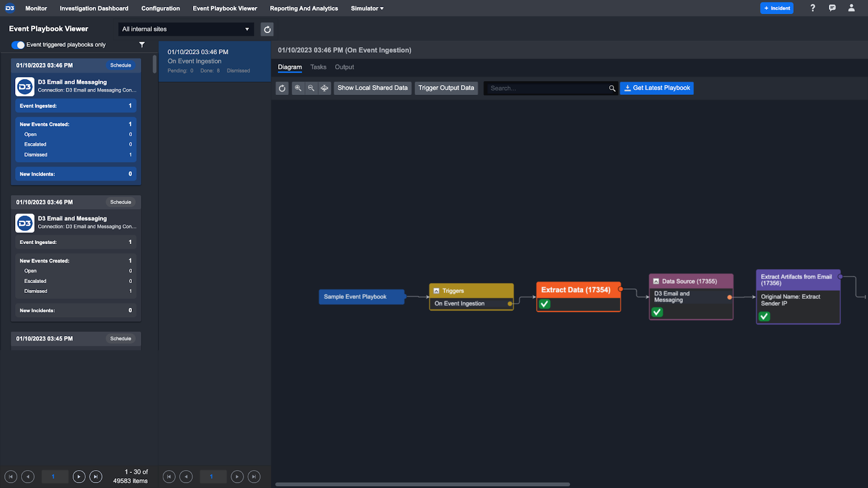Switch to the Tasks tab
The image size is (868, 488).
tap(318, 67)
